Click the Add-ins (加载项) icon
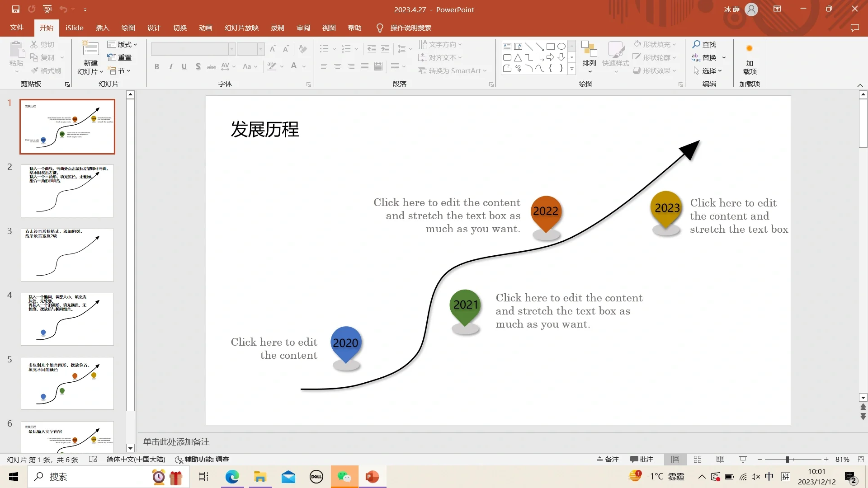Screen dimensions: 868x488 click(749, 49)
